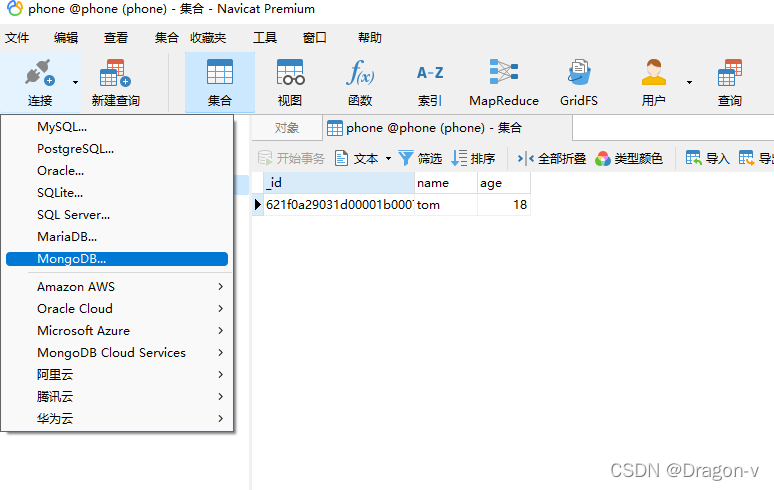The width and height of the screenshot is (774, 490).
Task: Click the Export icon next to Import
Action: [x=746, y=158]
